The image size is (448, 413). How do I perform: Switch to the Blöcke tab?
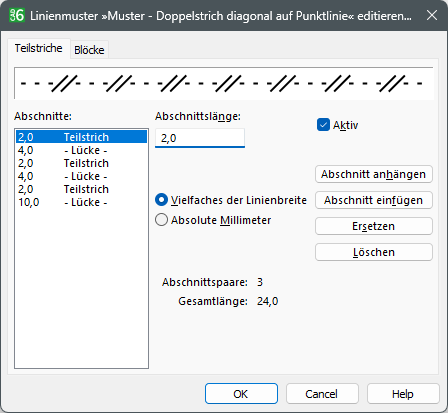(x=89, y=50)
